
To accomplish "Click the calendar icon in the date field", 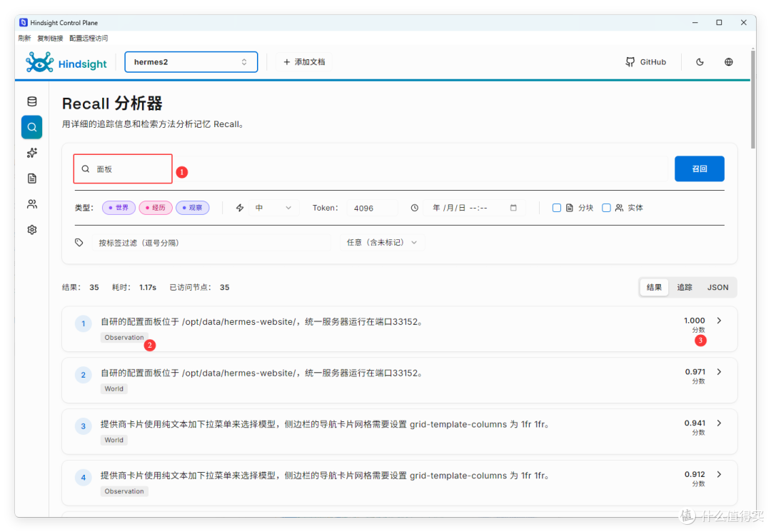I will pyautogui.click(x=513, y=208).
